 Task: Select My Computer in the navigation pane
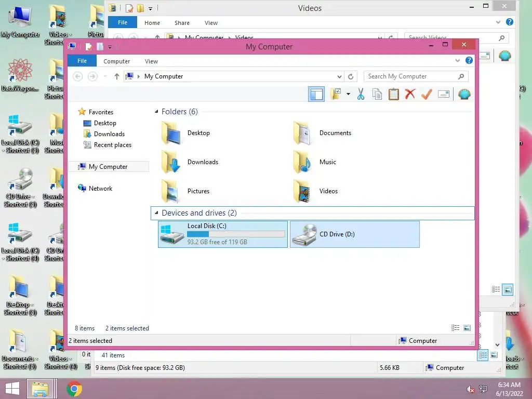coord(109,167)
